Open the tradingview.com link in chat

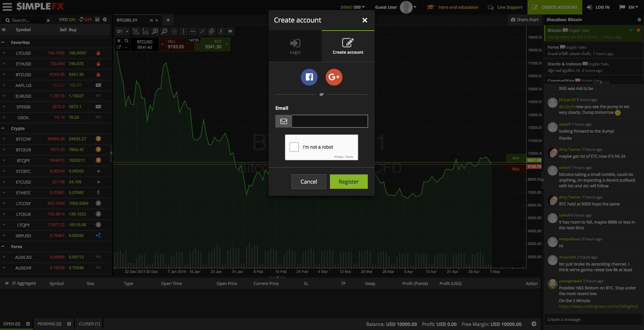[598, 306]
